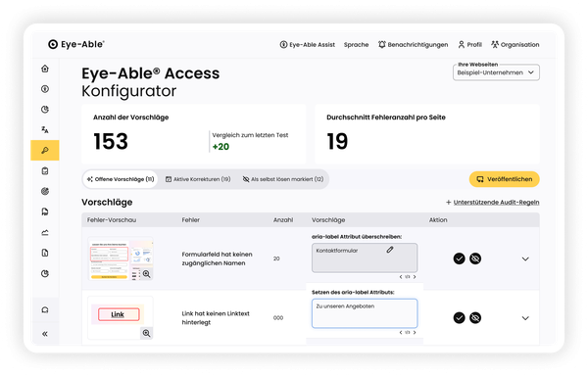Expand the Link hat keinen Linktext row chevron
The width and height of the screenshot is (588, 375).
[x=525, y=318]
